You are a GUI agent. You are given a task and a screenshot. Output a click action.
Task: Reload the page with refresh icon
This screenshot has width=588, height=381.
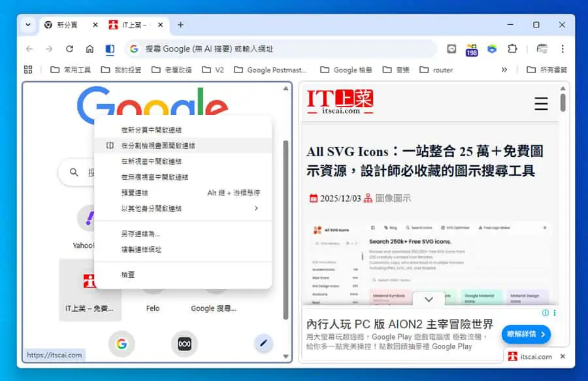pos(69,49)
